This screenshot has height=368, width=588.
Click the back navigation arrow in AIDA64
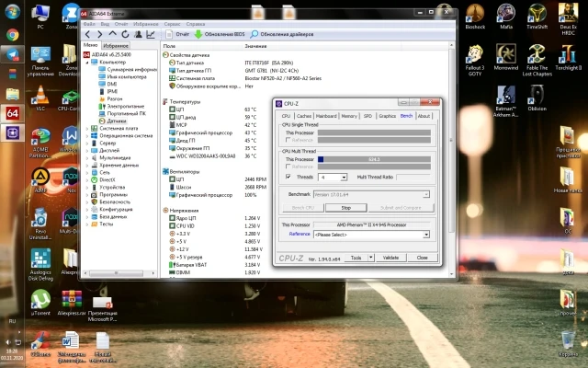(88, 34)
